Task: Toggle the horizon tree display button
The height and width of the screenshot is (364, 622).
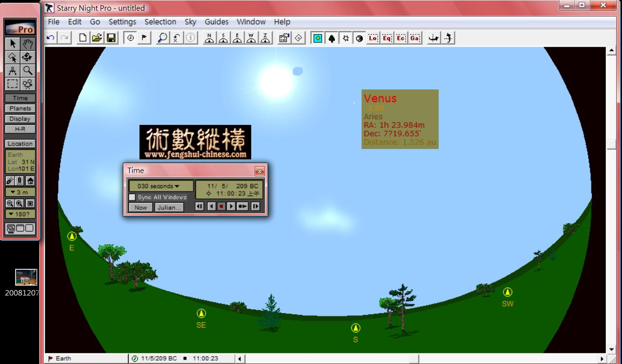Action: 332,38
